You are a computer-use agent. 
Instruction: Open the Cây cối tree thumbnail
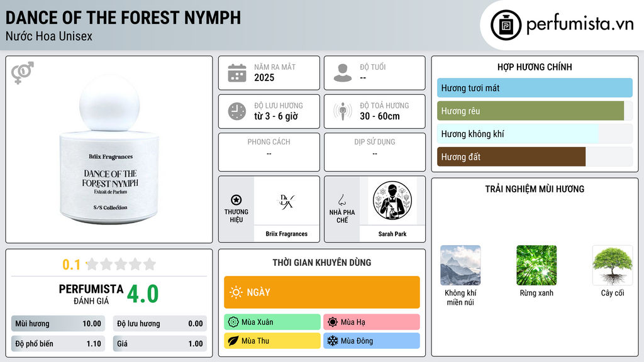613,265
